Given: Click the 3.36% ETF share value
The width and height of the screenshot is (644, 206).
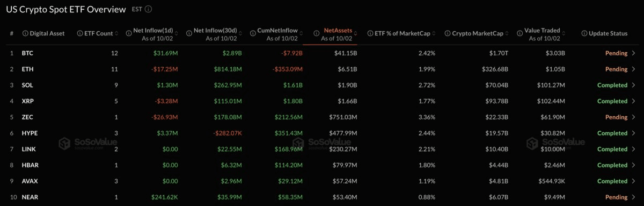Looking at the screenshot, I should pyautogui.click(x=427, y=117).
